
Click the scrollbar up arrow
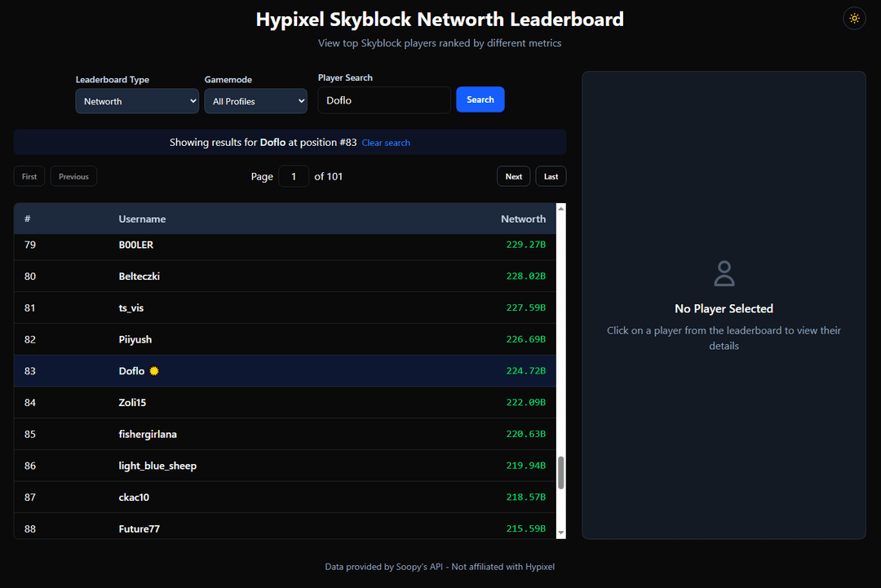(560, 208)
